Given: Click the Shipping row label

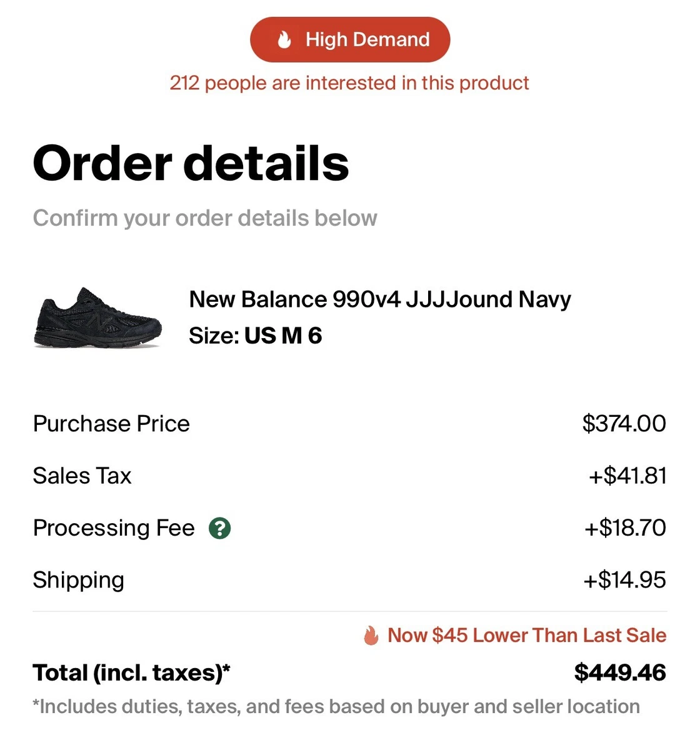Looking at the screenshot, I should click(x=78, y=581).
